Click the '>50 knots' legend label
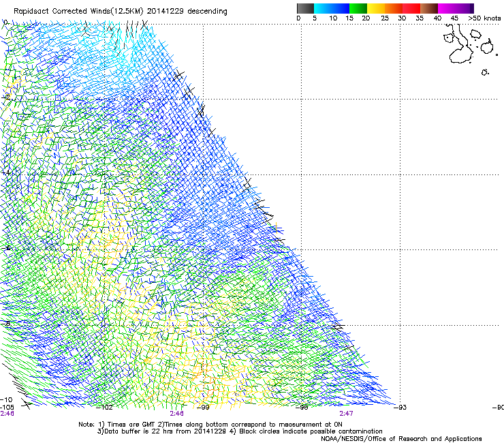Screen dimensions: 504x443 [484, 18]
